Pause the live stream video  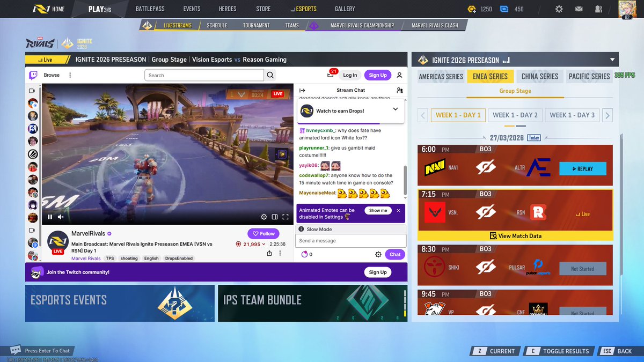point(50,217)
